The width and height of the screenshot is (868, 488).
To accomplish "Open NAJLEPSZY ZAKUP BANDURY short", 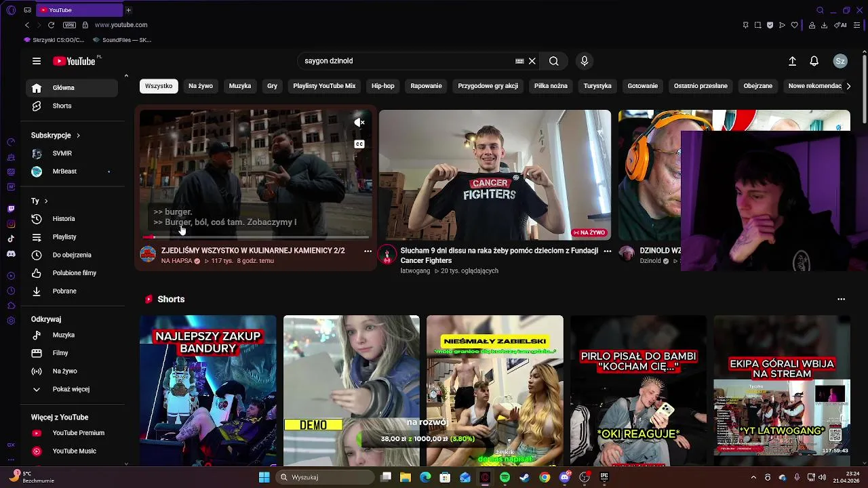I will (208, 390).
